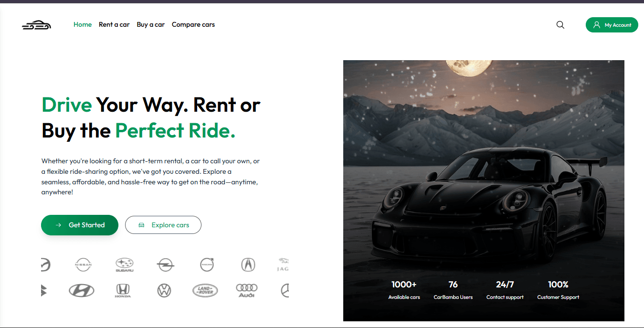Go to the Home menu item
The image size is (644, 328).
[x=83, y=24]
